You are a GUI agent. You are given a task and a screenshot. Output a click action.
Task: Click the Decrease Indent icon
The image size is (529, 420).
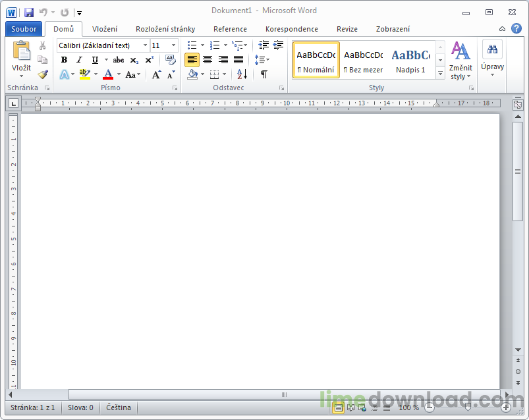point(264,45)
